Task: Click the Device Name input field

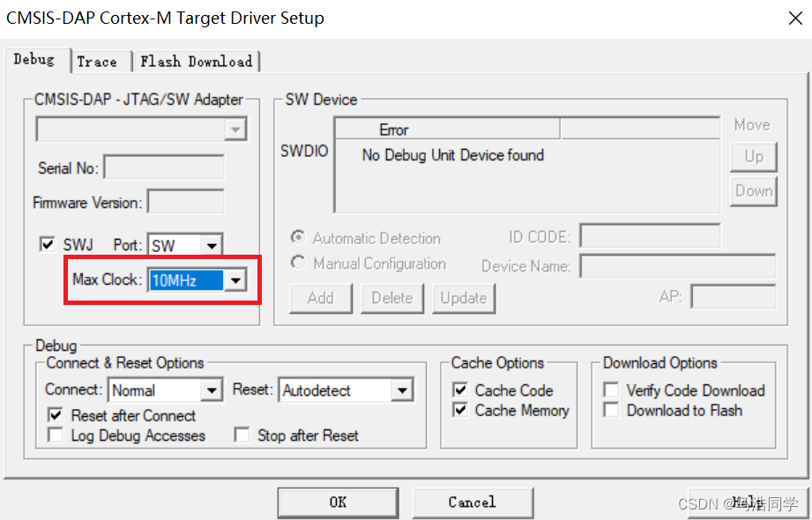Action: point(678,265)
